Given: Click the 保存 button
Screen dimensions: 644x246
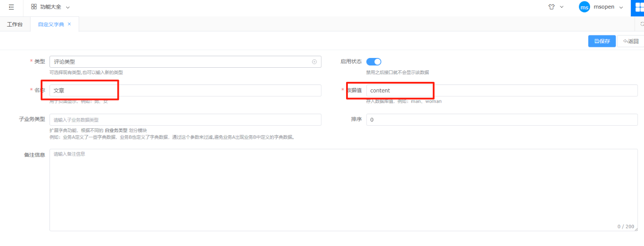Looking at the screenshot, I should (602, 41).
